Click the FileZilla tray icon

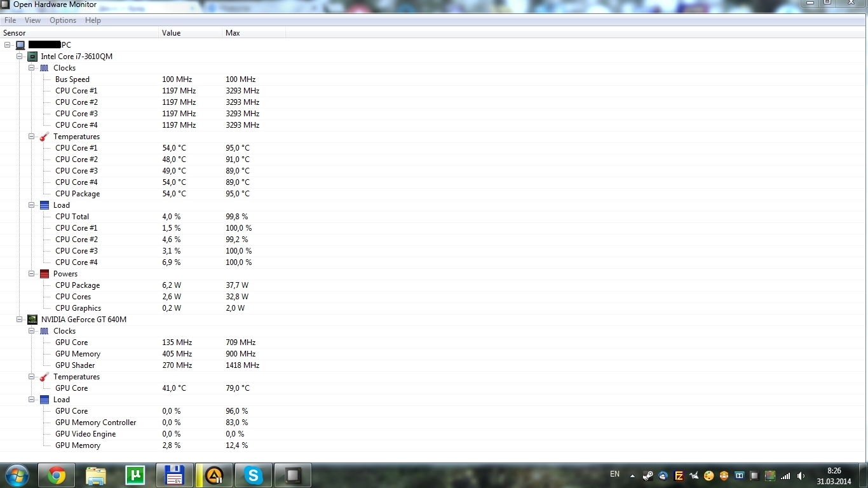point(679,475)
